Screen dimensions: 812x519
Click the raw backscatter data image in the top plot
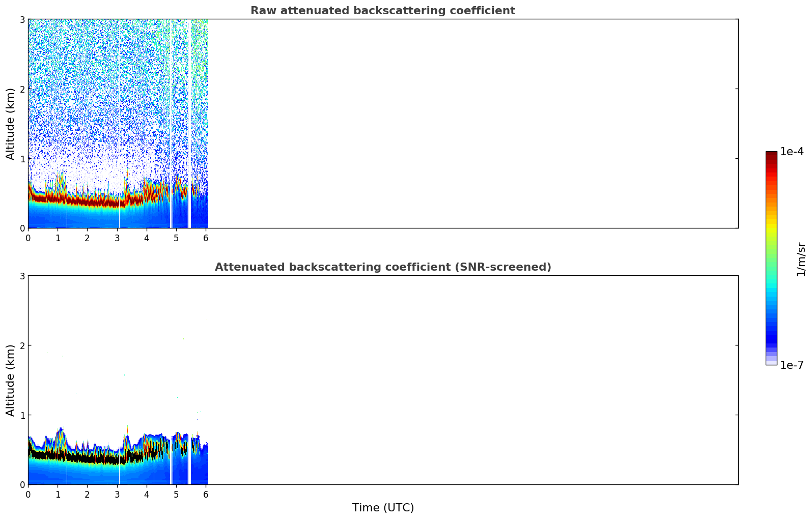coord(118,124)
